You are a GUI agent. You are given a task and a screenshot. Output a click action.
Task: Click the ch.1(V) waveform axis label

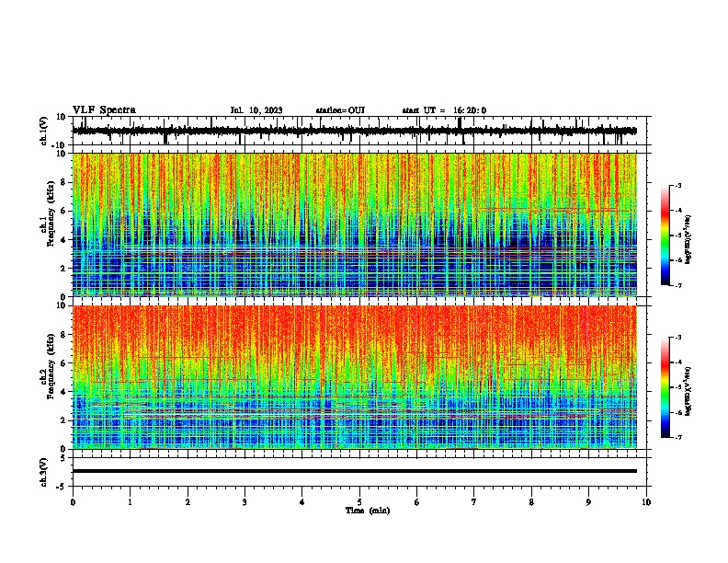pos(44,131)
